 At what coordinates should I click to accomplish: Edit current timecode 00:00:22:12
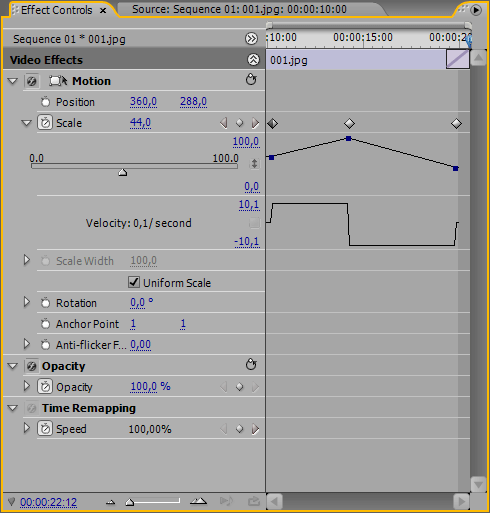click(x=48, y=502)
